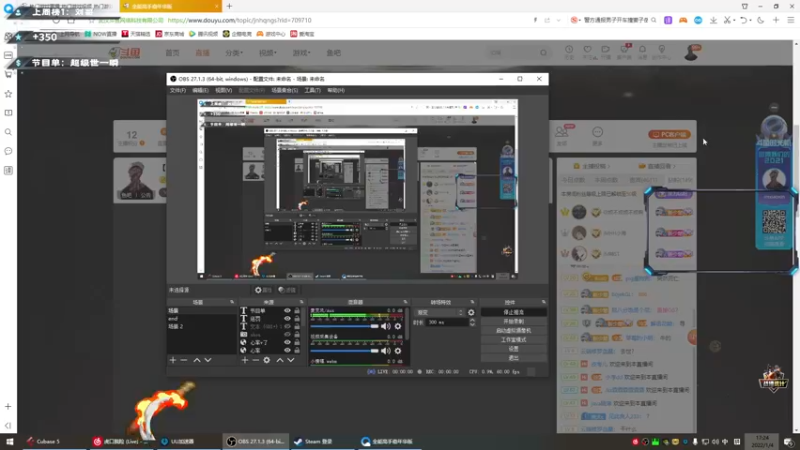Click browser download icon in toolbar
Image resolution: width=800 pixels, height=450 pixels.
713,20
